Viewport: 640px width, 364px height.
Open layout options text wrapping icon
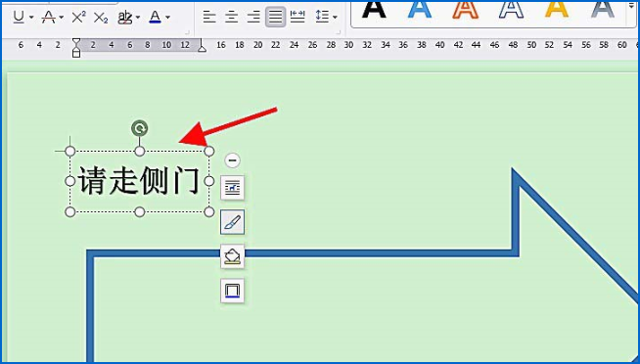(232, 188)
